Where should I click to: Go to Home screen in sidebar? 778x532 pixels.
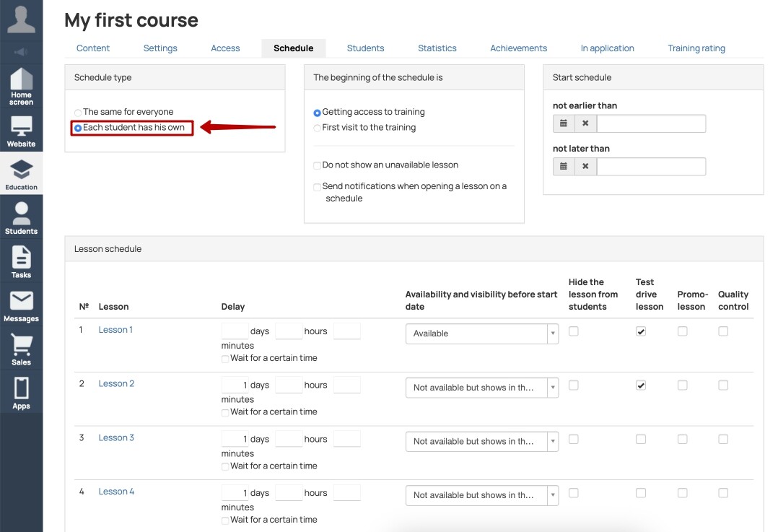pos(22,87)
